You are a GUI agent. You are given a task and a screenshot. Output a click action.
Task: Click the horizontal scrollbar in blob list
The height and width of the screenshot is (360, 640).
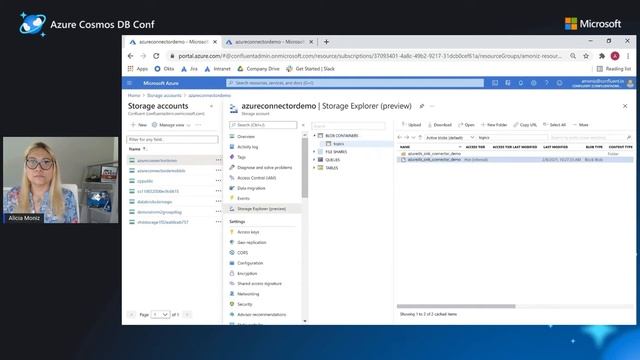pyautogui.click(x=456, y=306)
